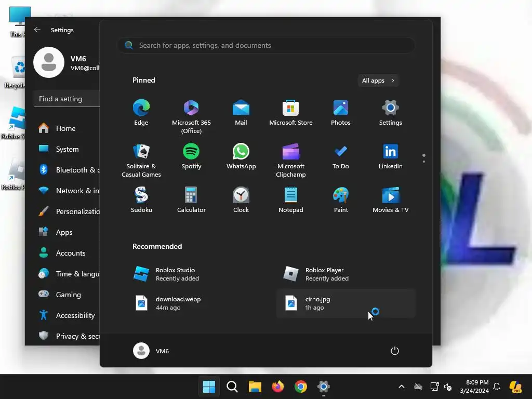
Task: Launch the To Do app
Action: tap(341, 156)
